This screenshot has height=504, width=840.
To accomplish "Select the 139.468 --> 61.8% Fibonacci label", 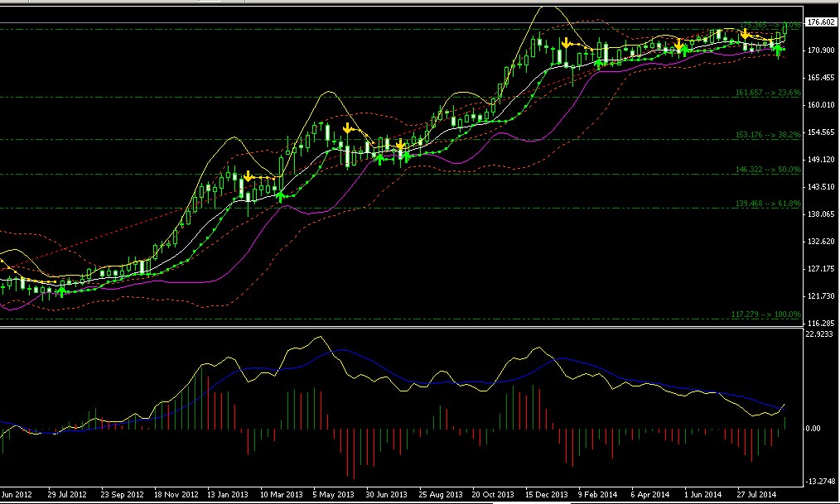I will pyautogui.click(x=768, y=204).
